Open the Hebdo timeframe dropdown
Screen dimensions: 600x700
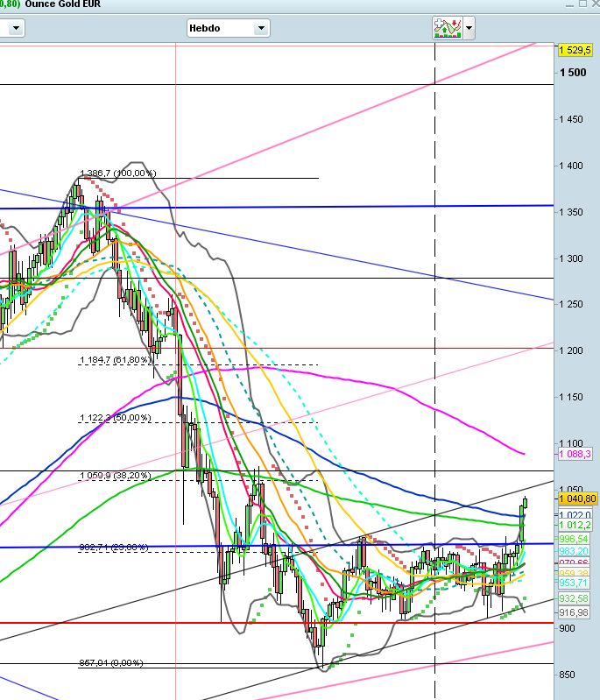pos(228,28)
